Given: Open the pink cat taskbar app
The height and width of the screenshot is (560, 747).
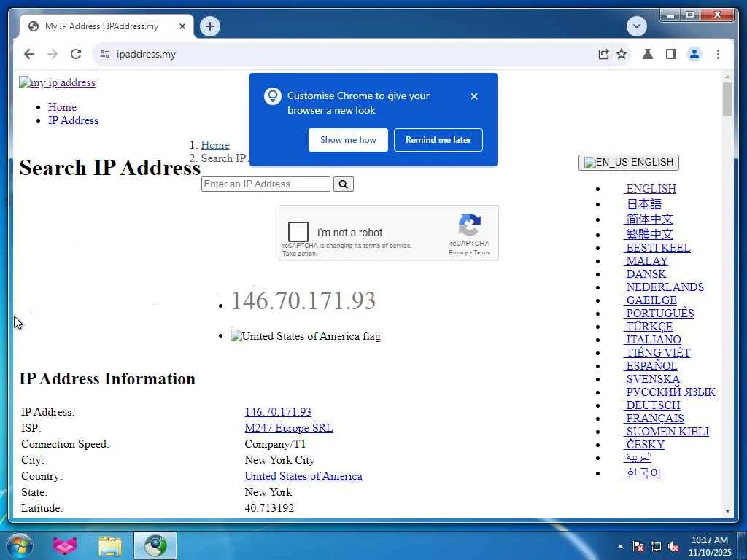Looking at the screenshot, I should 65,545.
